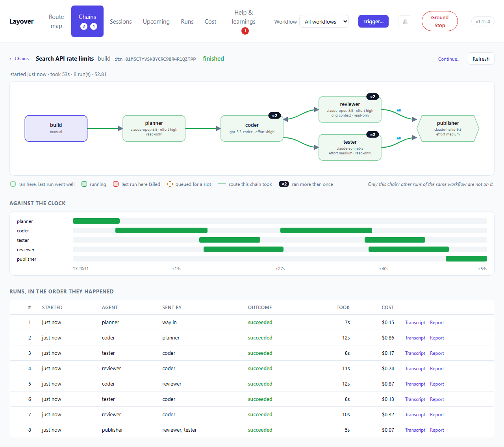Click the v1.15.0 version badge
504x447 pixels.
pos(483,21)
